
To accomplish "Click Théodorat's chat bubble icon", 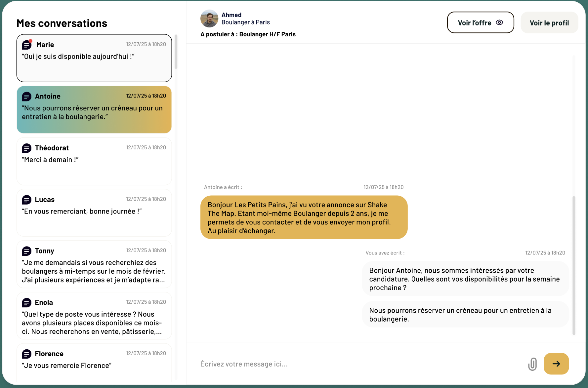I will point(26,148).
